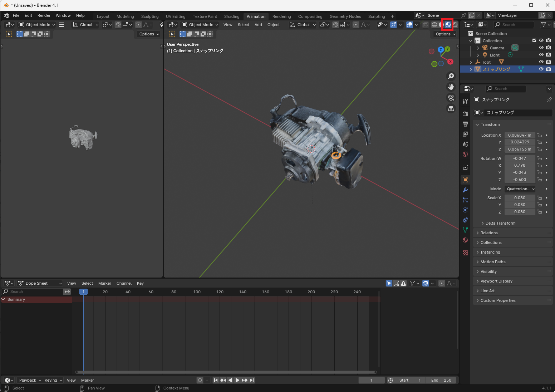The image size is (555, 392).
Task: Click the Location X value field
Action: (520, 135)
